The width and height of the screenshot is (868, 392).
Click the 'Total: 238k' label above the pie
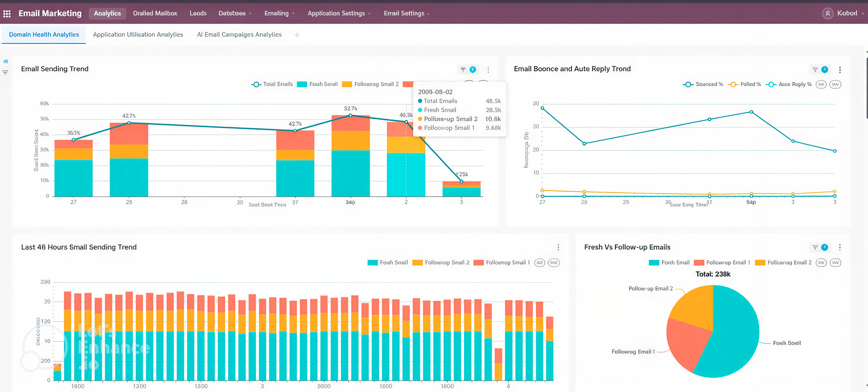click(x=713, y=274)
